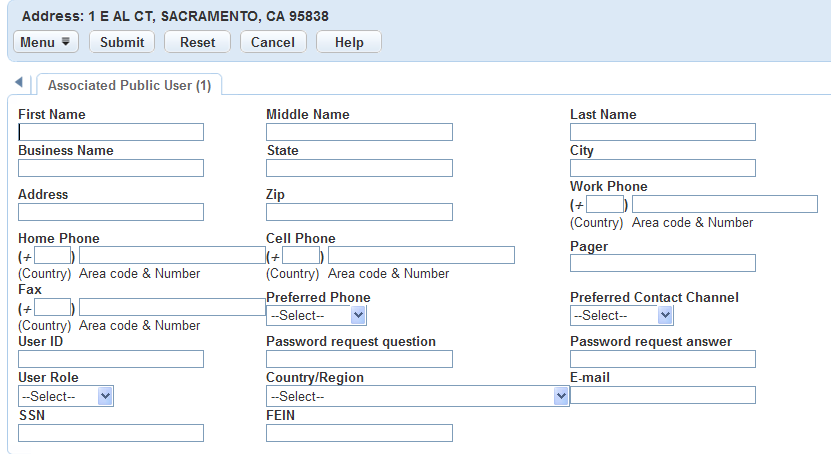This screenshot has width=831, height=454.
Task: Open the Menu dropdown button
Action: coord(45,42)
